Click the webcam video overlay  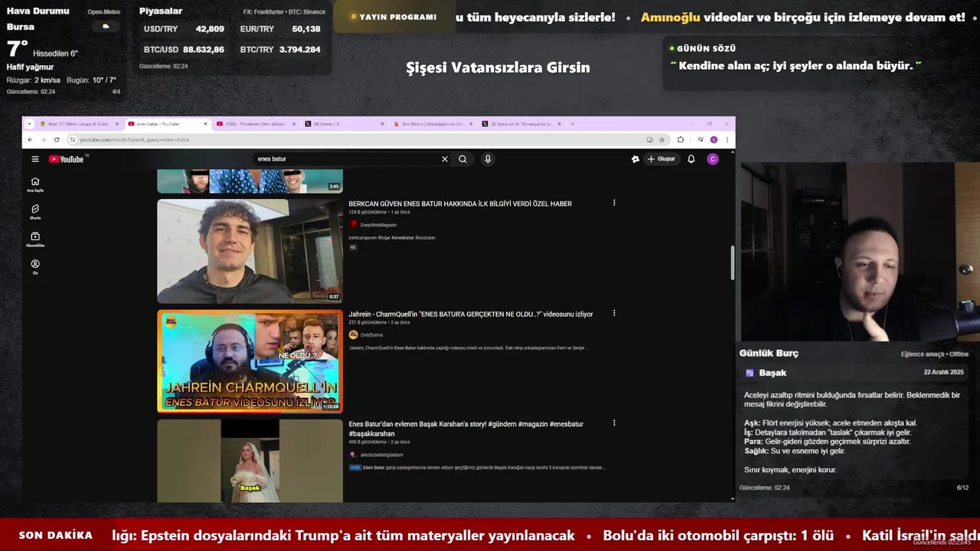(861, 252)
